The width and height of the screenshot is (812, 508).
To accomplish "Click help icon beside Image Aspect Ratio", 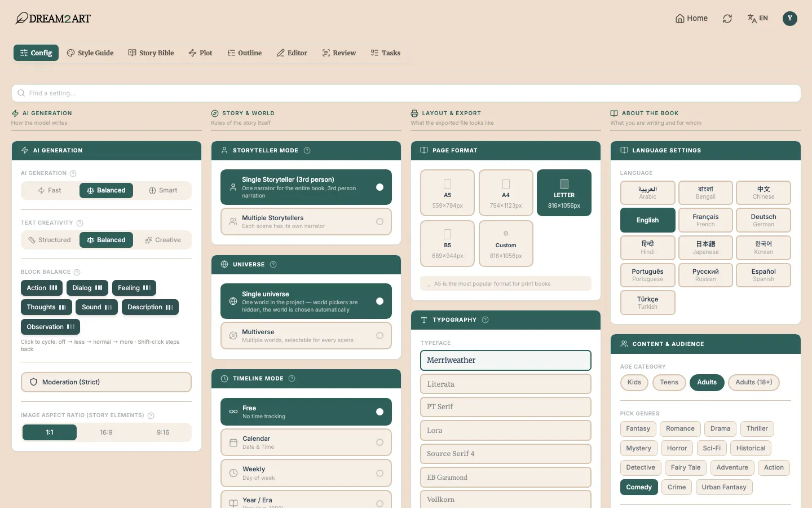I will tap(151, 415).
